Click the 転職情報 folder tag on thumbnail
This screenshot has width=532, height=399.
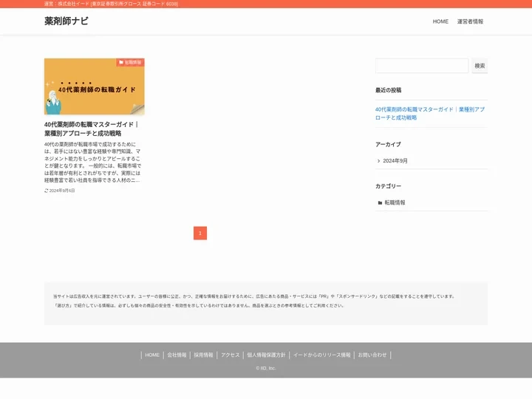[130, 63]
